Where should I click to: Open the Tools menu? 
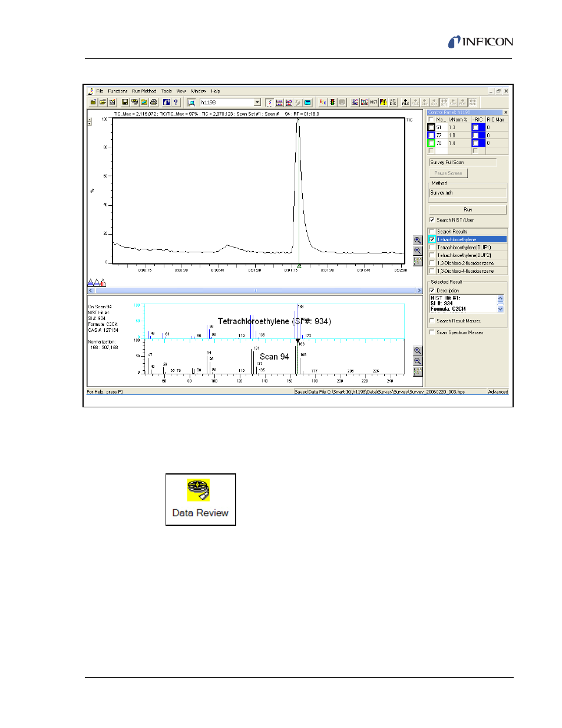coord(167,91)
